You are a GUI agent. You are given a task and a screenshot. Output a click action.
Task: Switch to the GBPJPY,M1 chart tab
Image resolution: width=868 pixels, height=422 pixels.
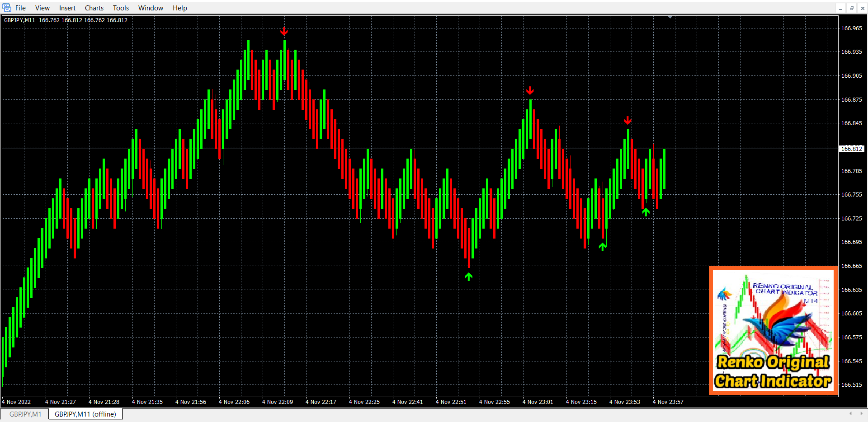click(25, 414)
